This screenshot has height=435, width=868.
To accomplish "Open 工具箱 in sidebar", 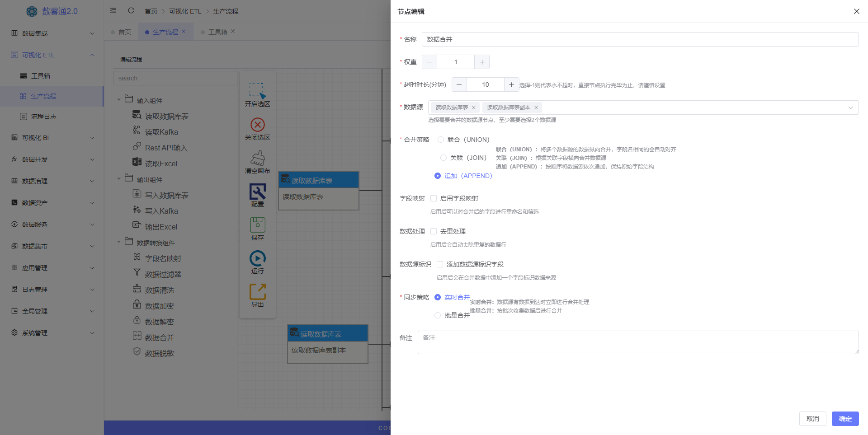I will click(x=52, y=76).
